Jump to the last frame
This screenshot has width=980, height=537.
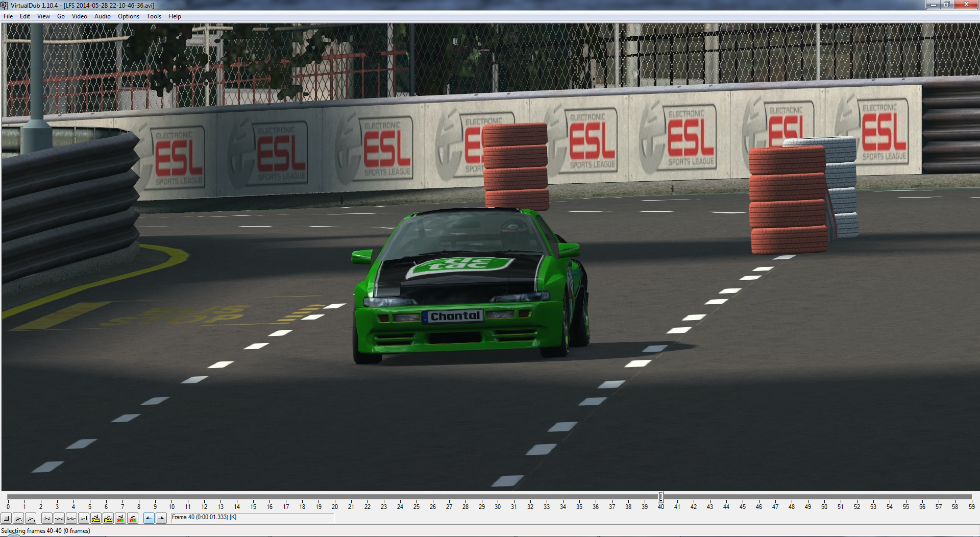(x=84, y=519)
